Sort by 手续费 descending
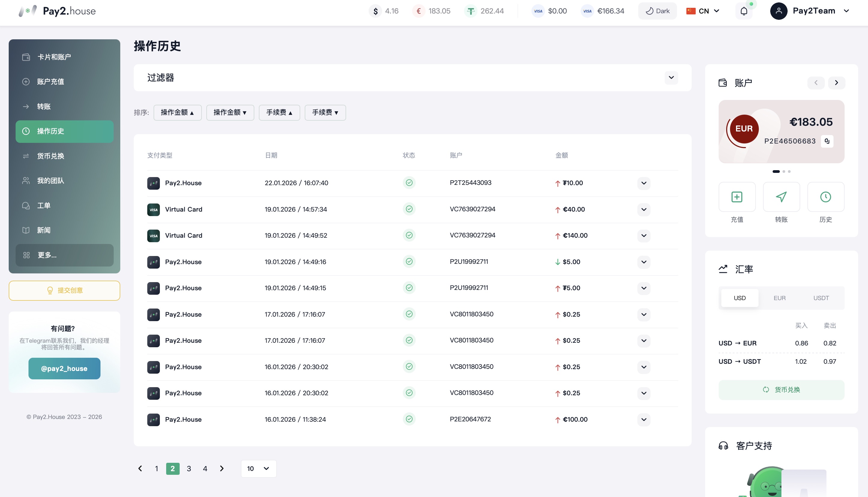 point(325,112)
